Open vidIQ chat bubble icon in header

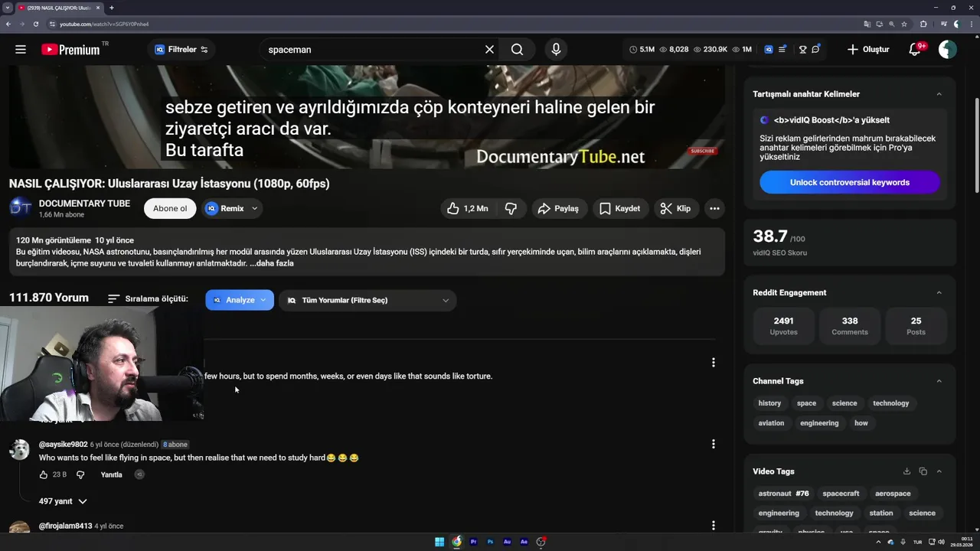click(816, 49)
